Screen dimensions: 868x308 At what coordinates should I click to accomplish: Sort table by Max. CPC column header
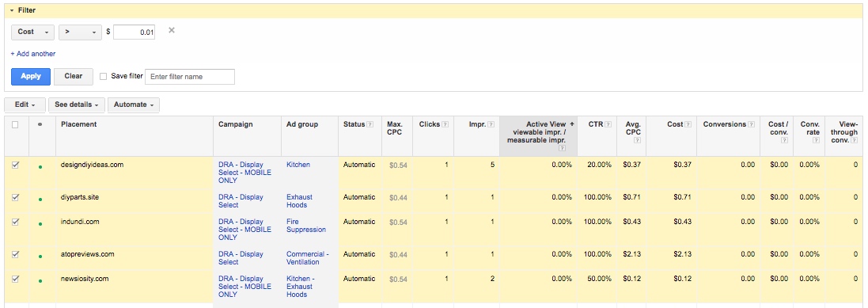pos(395,128)
